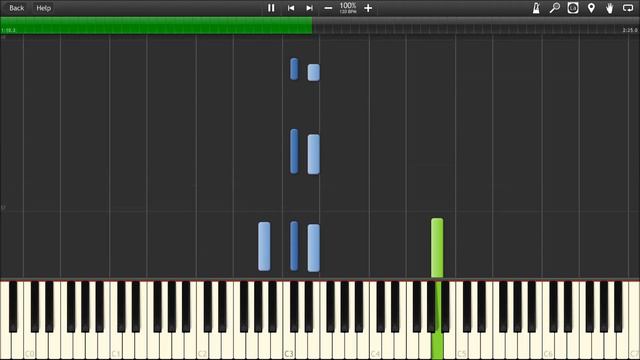Toggle the metronome icon
This screenshot has height=360, width=640.
pos(536,8)
